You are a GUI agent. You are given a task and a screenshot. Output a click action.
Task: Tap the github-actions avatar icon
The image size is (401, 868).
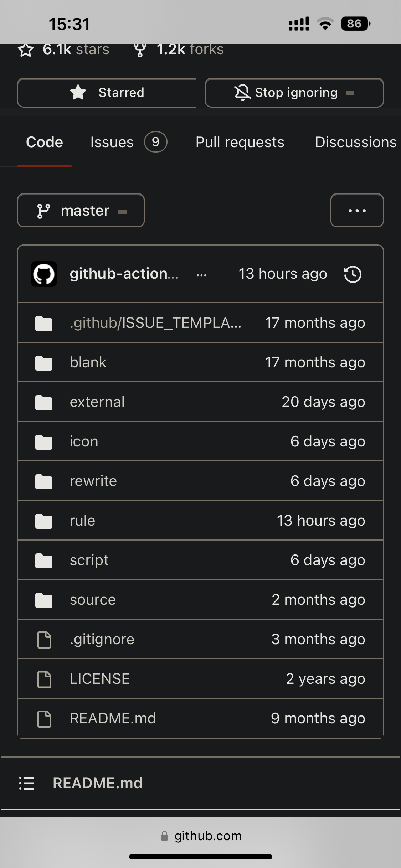[44, 274]
